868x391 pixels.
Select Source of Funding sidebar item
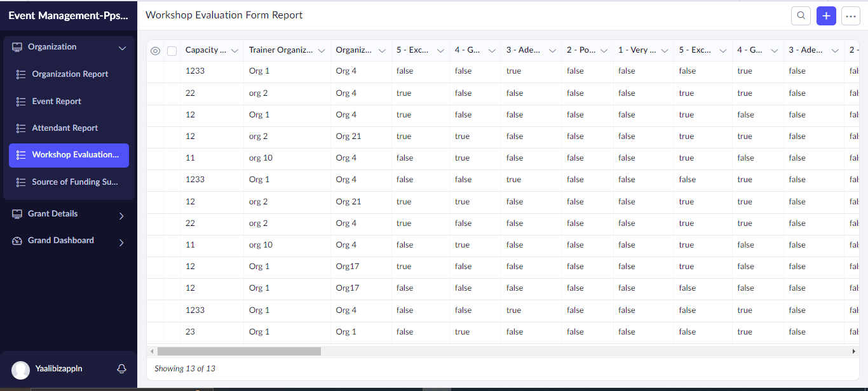click(74, 182)
